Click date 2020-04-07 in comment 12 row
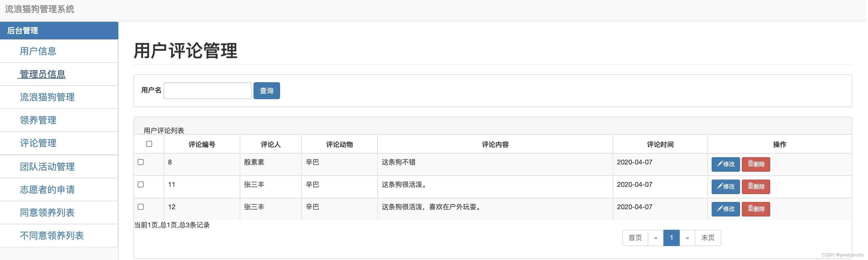Image resolution: width=868 pixels, height=260 pixels. point(636,207)
